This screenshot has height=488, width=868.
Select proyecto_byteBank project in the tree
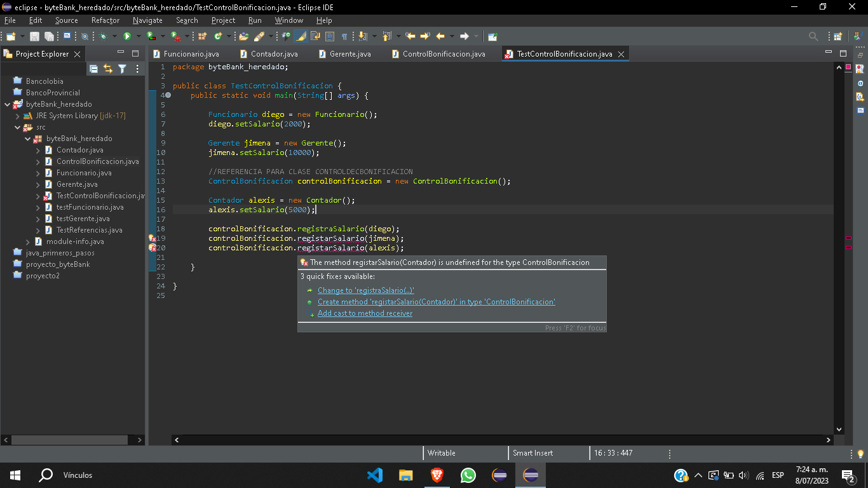pyautogui.click(x=58, y=264)
